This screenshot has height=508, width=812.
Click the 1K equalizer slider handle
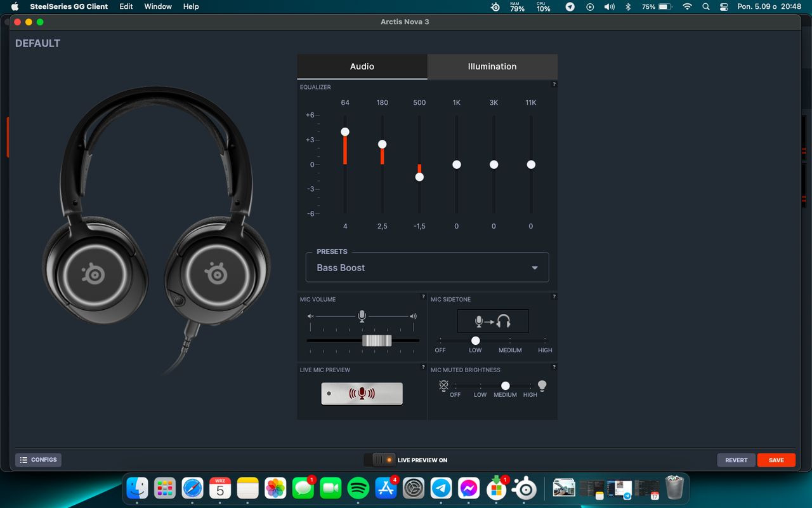click(457, 164)
